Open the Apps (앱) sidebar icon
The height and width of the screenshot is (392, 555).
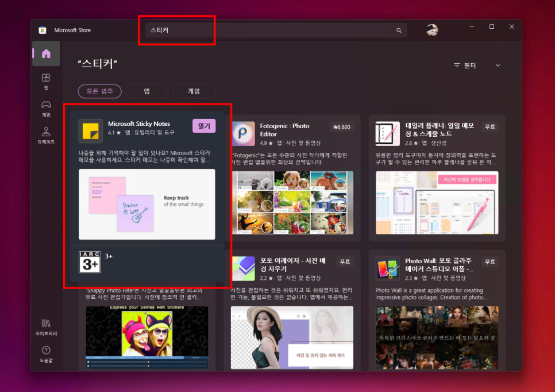46,82
